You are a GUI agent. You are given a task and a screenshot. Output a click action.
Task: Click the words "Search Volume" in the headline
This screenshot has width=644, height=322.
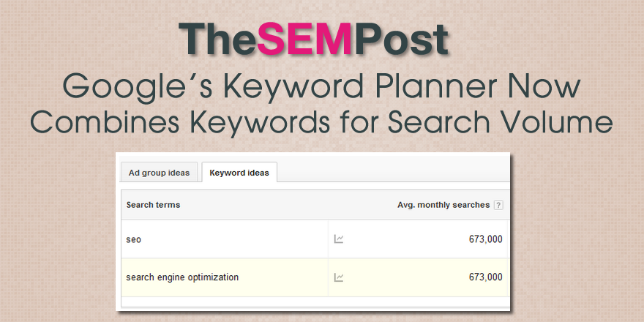click(x=504, y=123)
